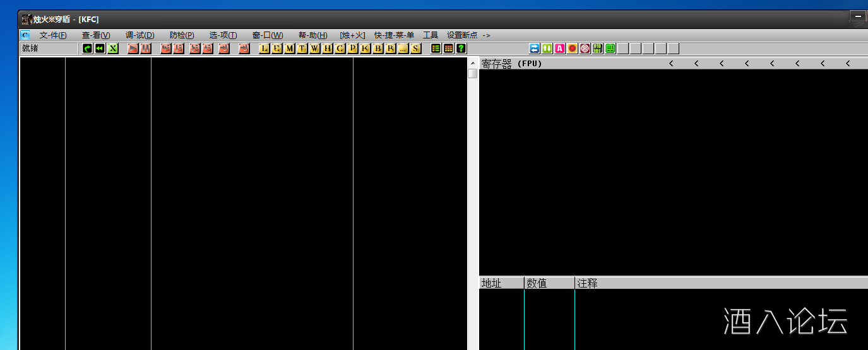Image resolution: width=868 pixels, height=350 pixels.
Task: Open CPU window with C button
Action: pos(340,49)
